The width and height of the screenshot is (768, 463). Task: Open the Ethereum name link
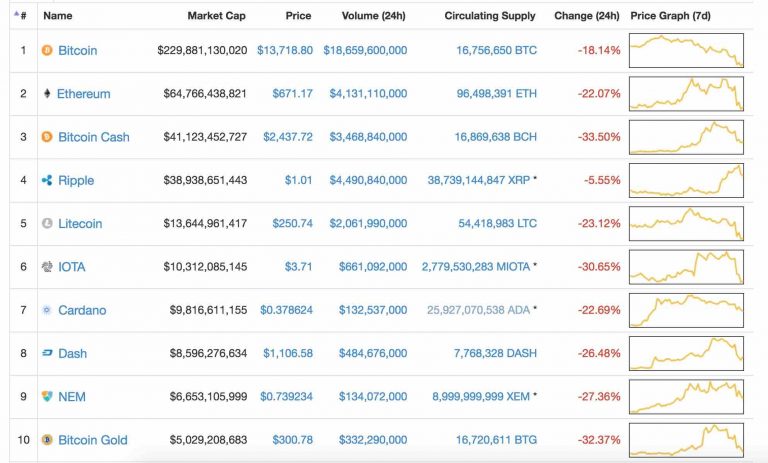83,94
